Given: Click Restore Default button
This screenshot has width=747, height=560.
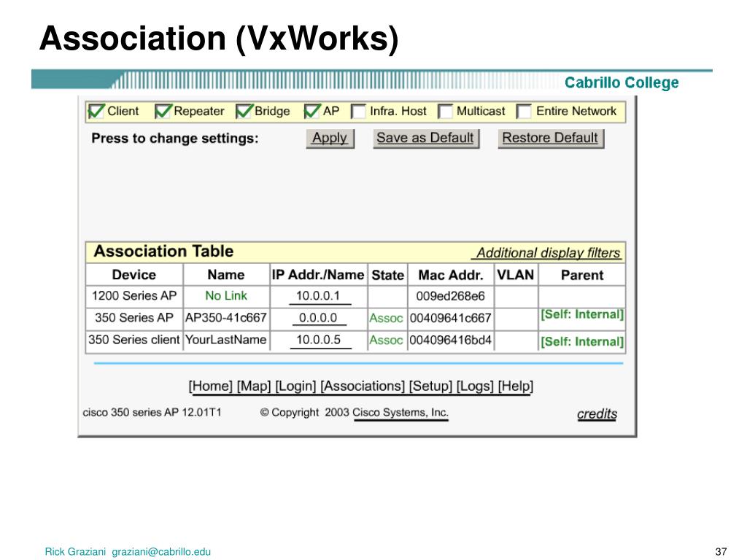Looking at the screenshot, I should [551, 139].
